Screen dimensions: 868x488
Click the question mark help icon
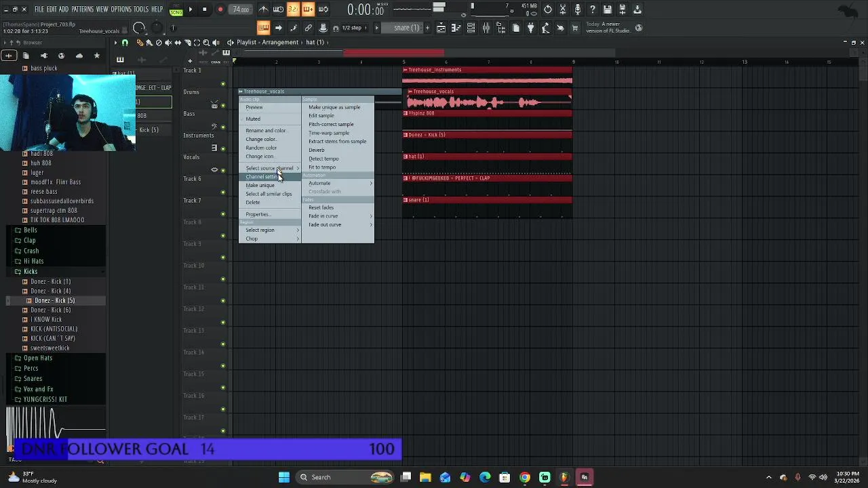tap(593, 9)
